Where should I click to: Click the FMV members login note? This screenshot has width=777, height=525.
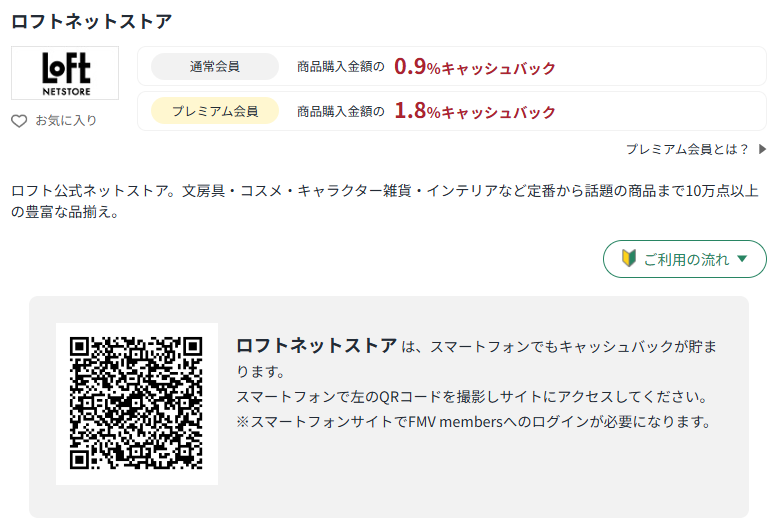(x=474, y=422)
